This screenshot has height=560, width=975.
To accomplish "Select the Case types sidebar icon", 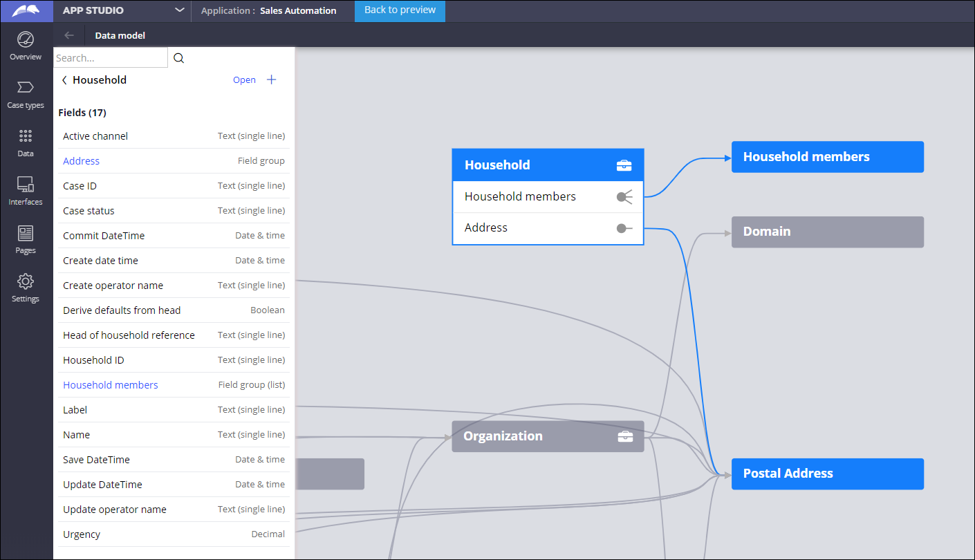I will tap(25, 93).
